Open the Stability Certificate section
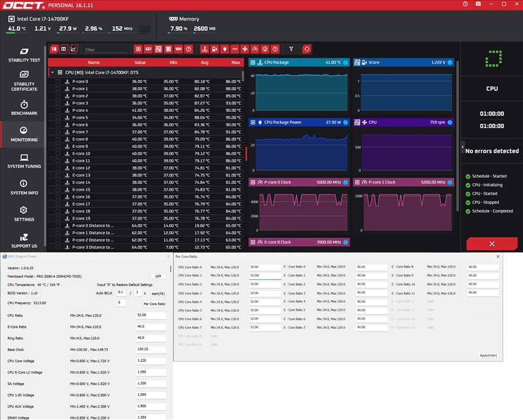 coord(24,81)
